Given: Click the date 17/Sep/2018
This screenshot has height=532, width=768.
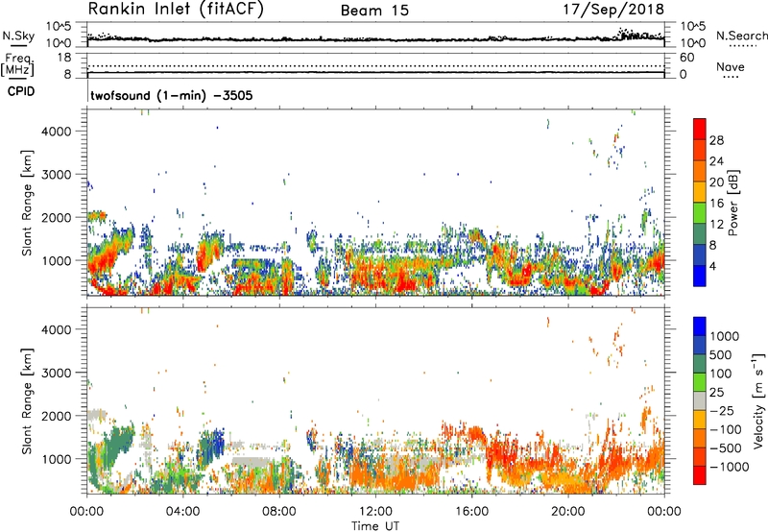Looking at the screenshot, I should (613, 9).
